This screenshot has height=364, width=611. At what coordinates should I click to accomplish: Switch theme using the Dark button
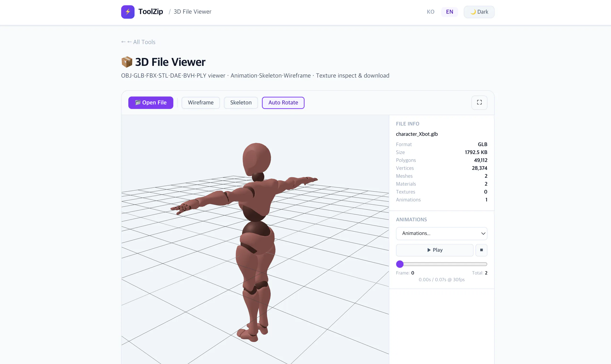coord(479,12)
